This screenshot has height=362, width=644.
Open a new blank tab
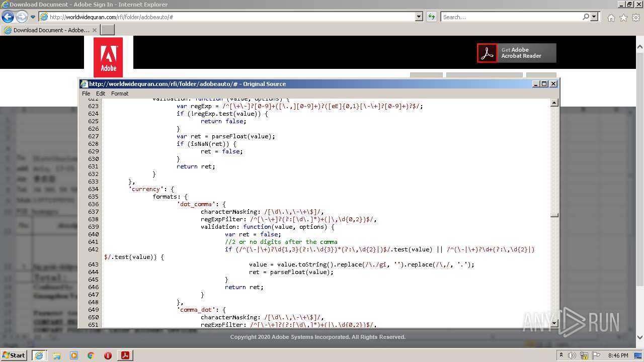108,30
